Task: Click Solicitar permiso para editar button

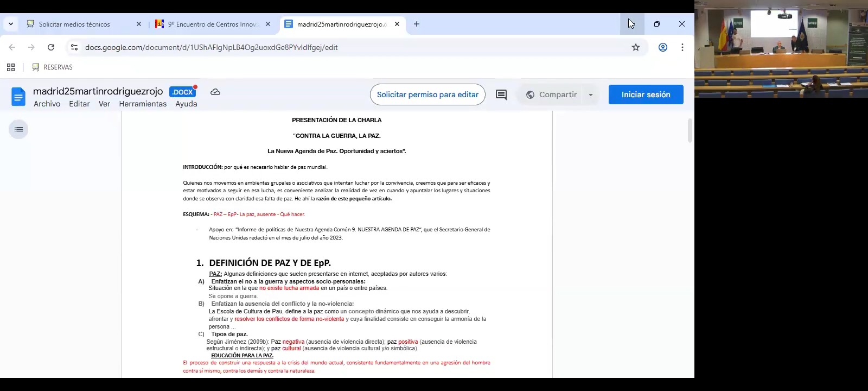Action: pyautogui.click(x=427, y=94)
